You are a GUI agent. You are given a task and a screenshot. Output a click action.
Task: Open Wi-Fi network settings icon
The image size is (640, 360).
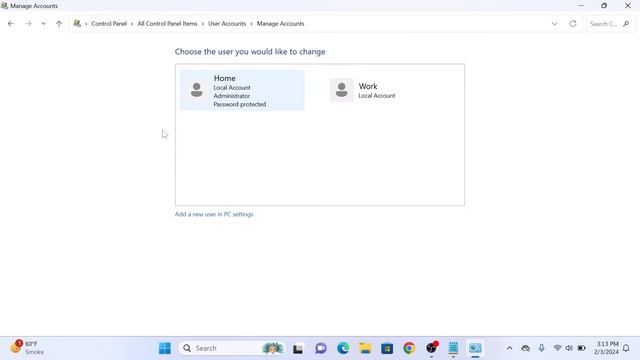pyautogui.click(x=557, y=348)
